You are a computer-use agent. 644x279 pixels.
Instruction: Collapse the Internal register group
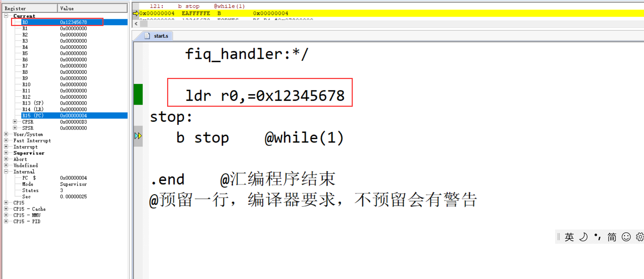point(6,172)
